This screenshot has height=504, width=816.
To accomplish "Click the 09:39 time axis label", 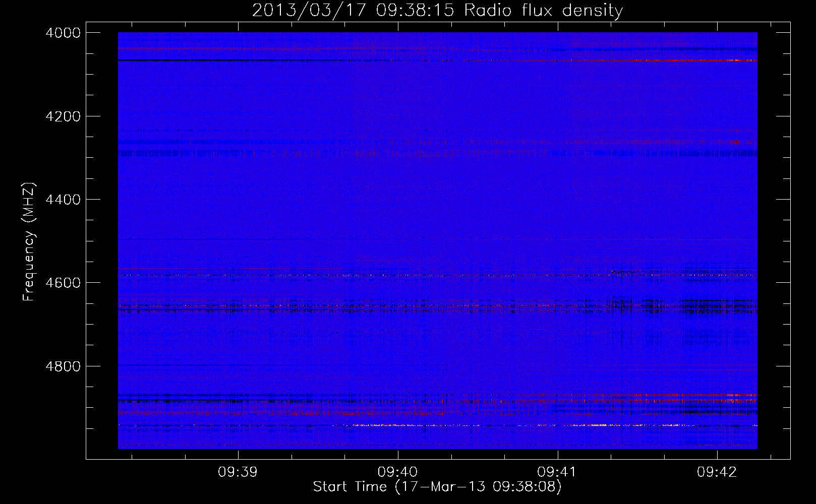I will pos(238,472).
